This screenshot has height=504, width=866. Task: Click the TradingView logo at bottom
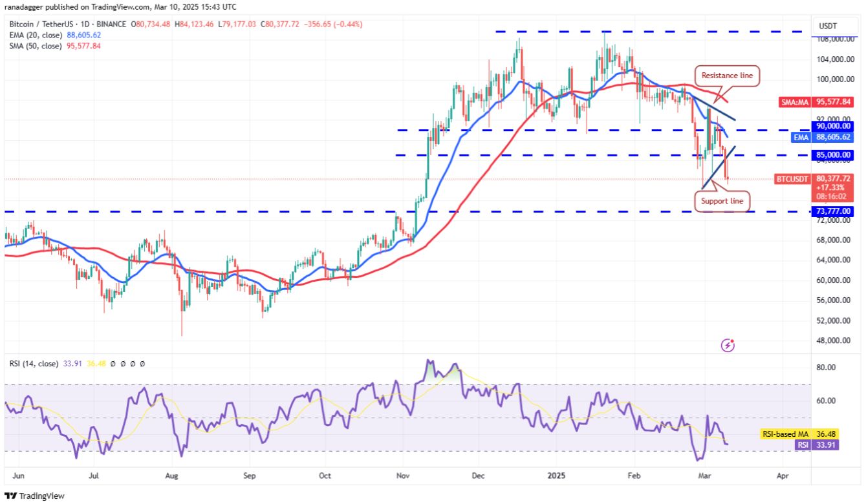click(x=35, y=496)
